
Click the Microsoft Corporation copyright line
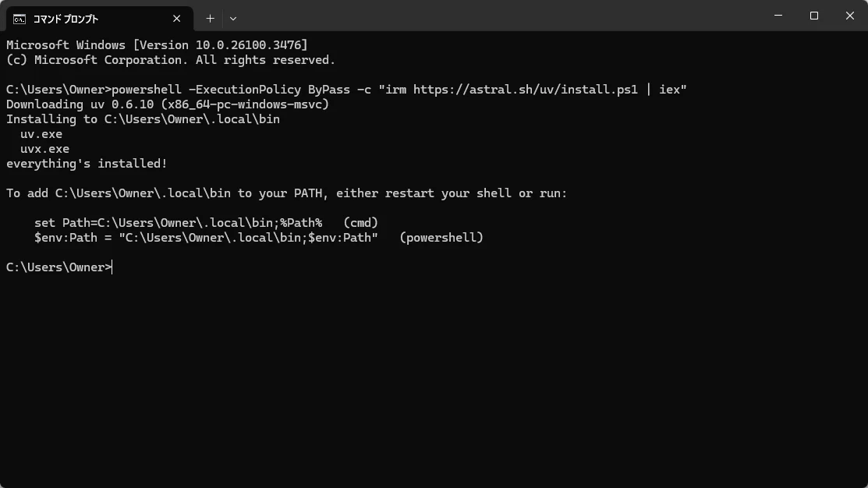point(171,60)
